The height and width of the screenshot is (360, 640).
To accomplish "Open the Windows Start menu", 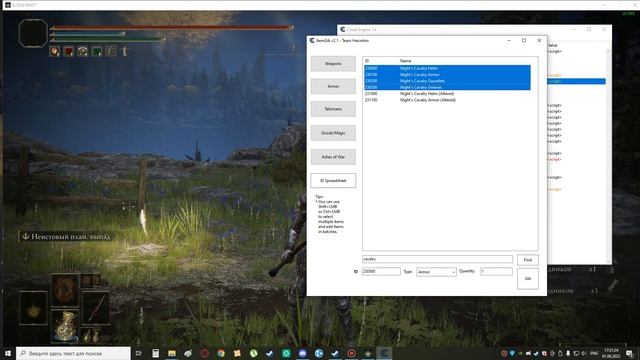I will [8, 353].
